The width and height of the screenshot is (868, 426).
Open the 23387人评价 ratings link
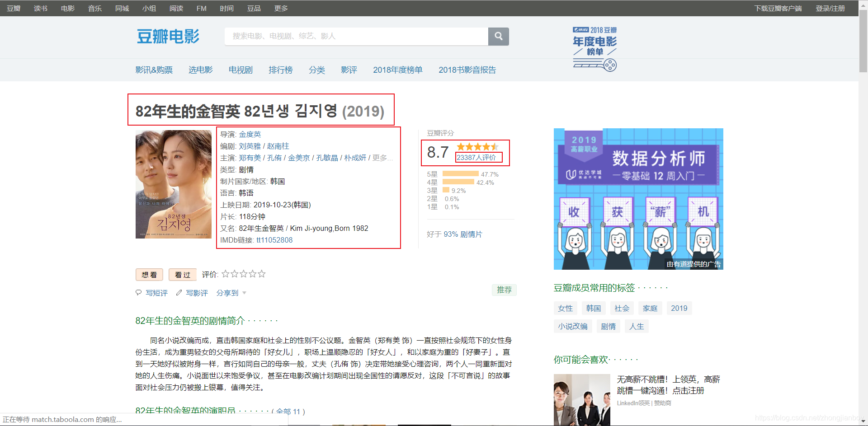pos(476,157)
